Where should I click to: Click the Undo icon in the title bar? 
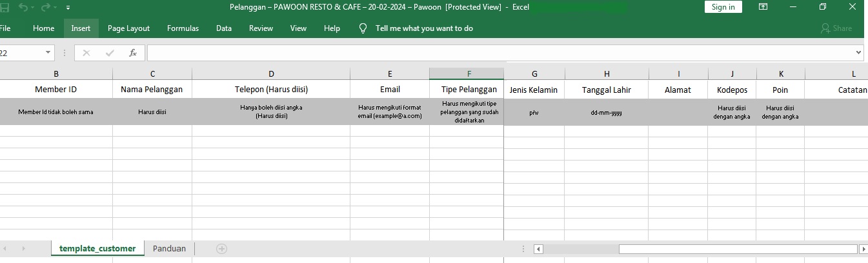[24, 7]
